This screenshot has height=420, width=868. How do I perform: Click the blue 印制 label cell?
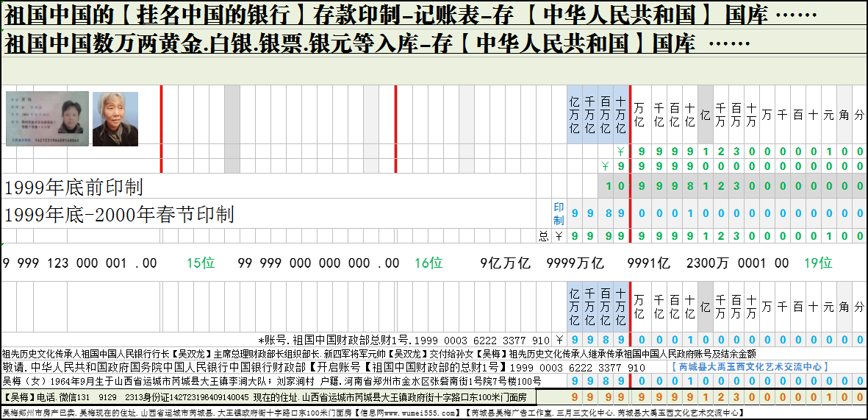point(559,214)
